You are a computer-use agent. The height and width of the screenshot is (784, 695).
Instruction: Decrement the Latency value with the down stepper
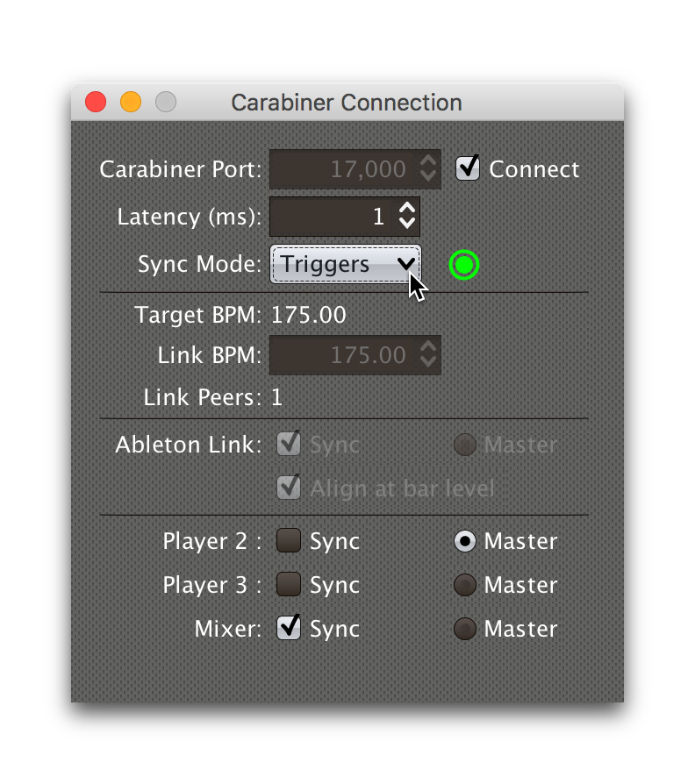click(408, 223)
